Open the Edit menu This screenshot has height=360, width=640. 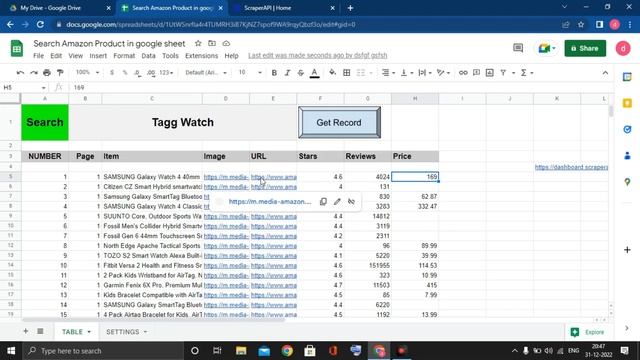point(56,56)
